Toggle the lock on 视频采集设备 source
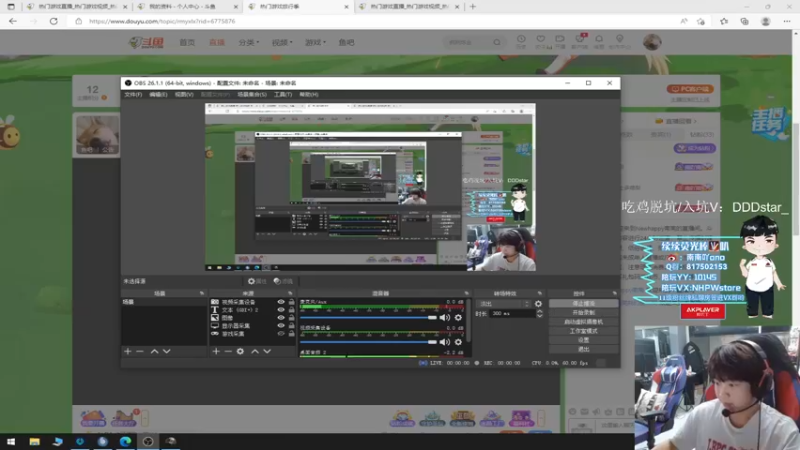 pos(291,302)
